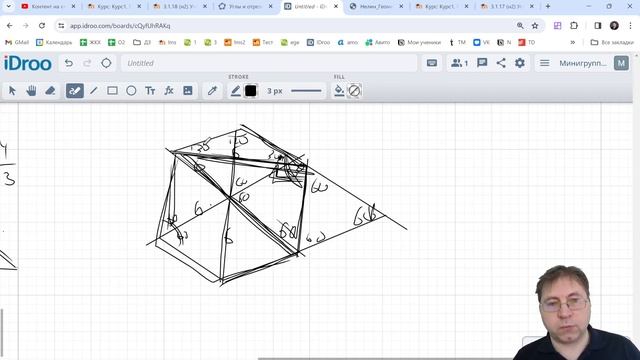Open the VK bookmark
The height and width of the screenshot is (360, 640).
click(482, 42)
